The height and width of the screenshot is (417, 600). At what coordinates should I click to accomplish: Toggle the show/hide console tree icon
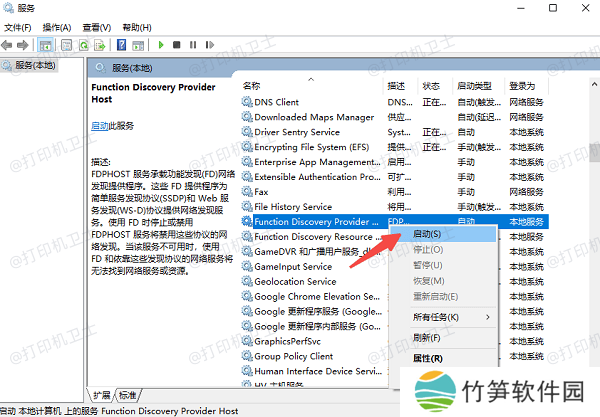47,45
